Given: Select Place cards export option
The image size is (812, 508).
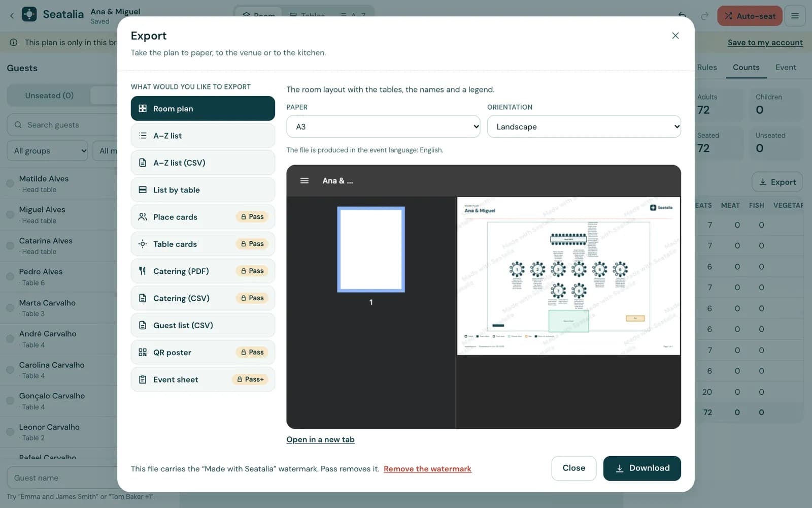Looking at the screenshot, I should pos(203,217).
